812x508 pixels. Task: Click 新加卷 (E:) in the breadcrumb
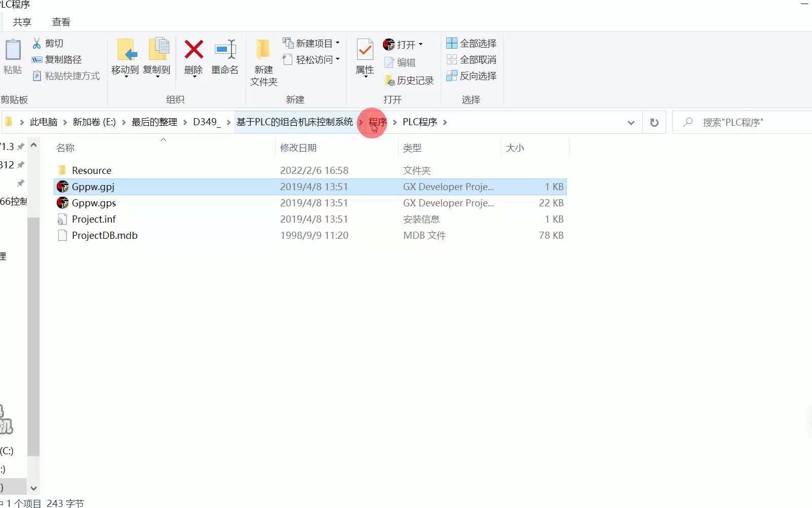(94, 122)
